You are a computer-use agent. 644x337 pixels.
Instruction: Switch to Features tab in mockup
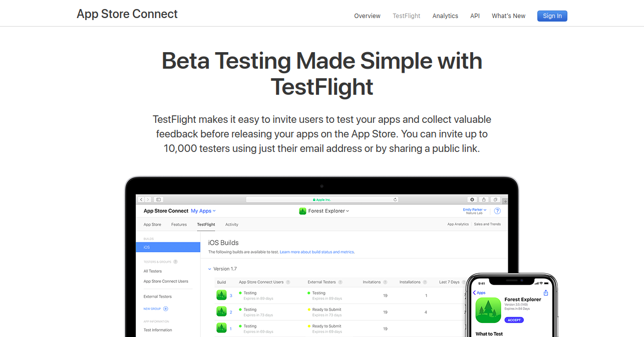(179, 225)
